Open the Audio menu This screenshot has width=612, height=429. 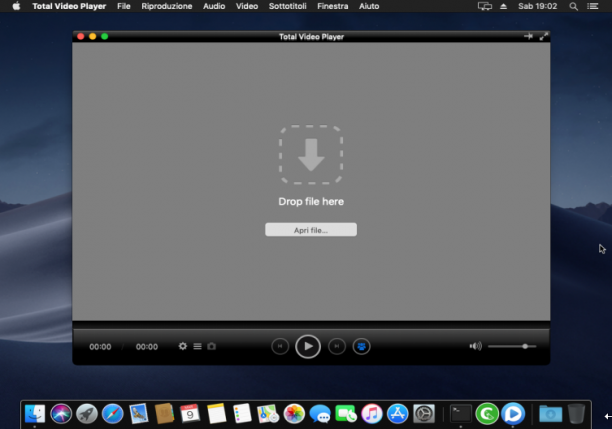point(214,6)
